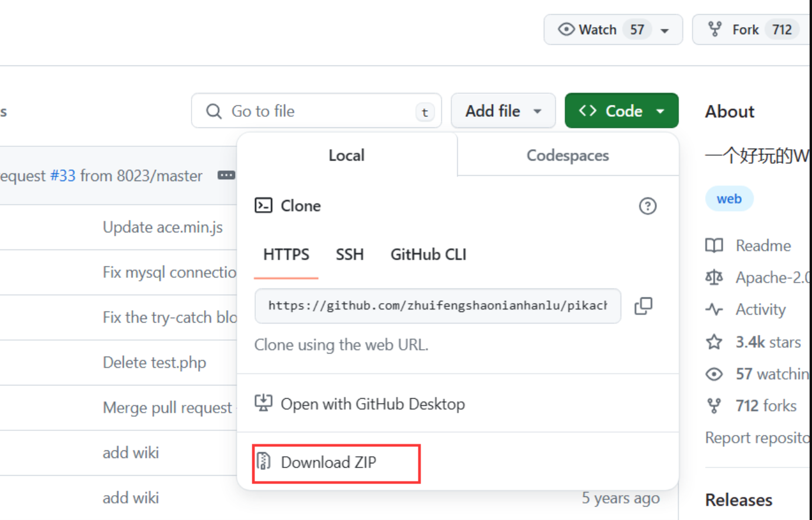Open the 3.4k stars link
The width and height of the screenshot is (812, 520).
point(768,342)
